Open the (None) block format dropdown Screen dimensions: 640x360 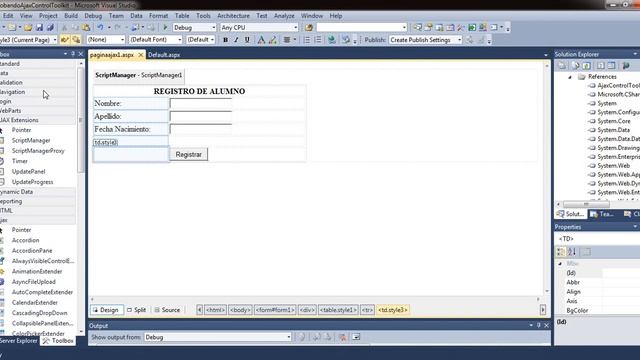pos(106,40)
